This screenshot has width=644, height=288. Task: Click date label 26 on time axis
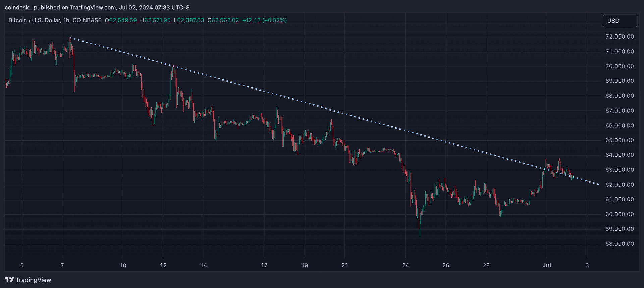(x=446, y=265)
